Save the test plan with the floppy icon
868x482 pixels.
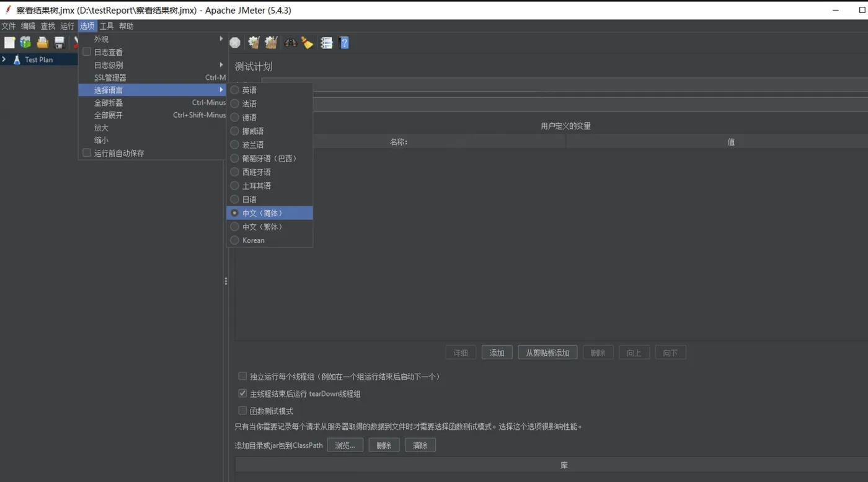point(60,43)
